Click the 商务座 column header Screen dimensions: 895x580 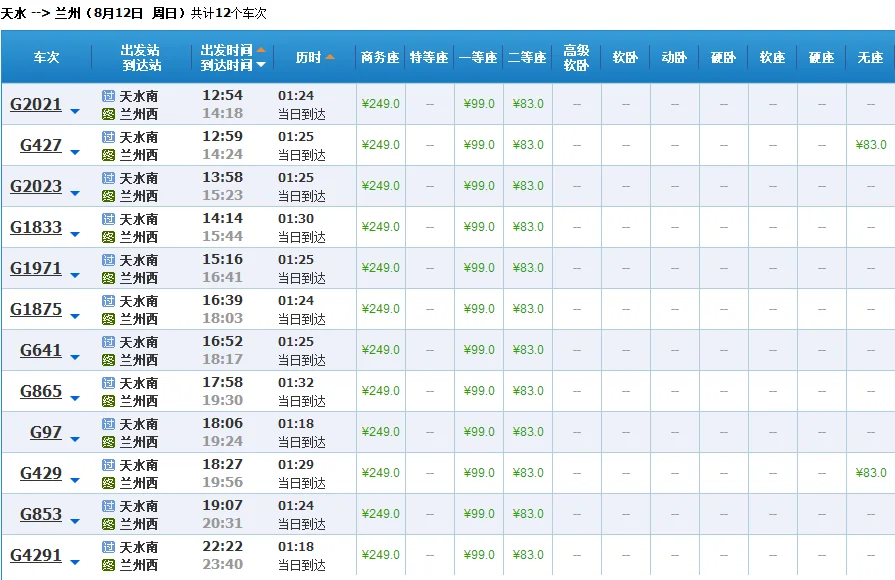pyautogui.click(x=380, y=57)
